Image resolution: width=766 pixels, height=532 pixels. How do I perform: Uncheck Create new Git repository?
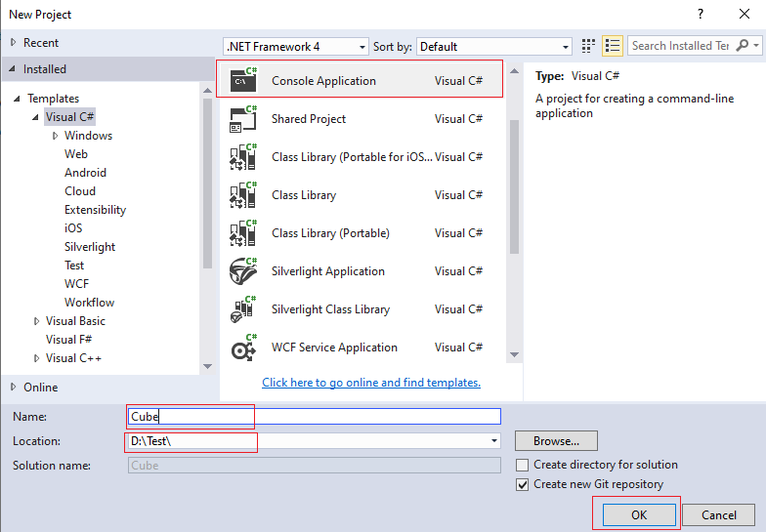[522, 484]
